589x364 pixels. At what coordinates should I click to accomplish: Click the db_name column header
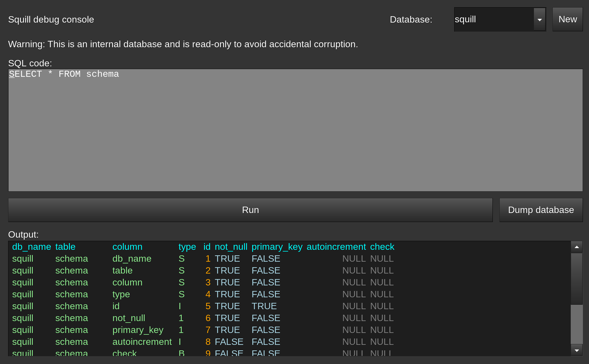point(32,247)
